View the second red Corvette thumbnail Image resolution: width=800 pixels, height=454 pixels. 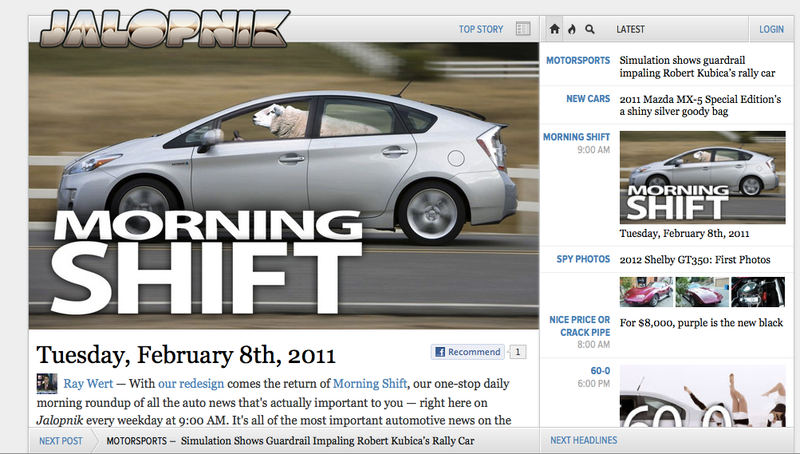coord(702,292)
